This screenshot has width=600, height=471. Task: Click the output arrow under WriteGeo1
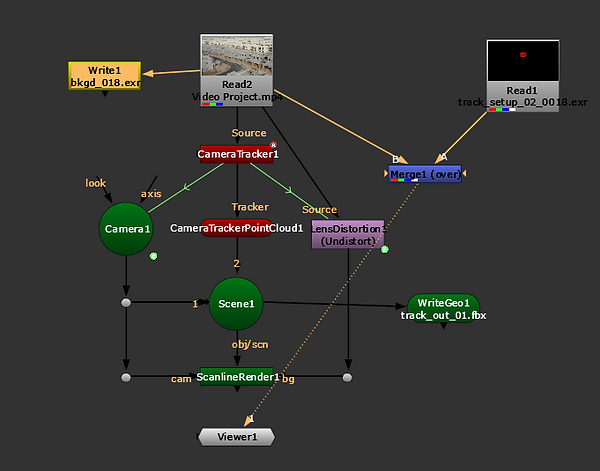pyautogui.click(x=443, y=326)
